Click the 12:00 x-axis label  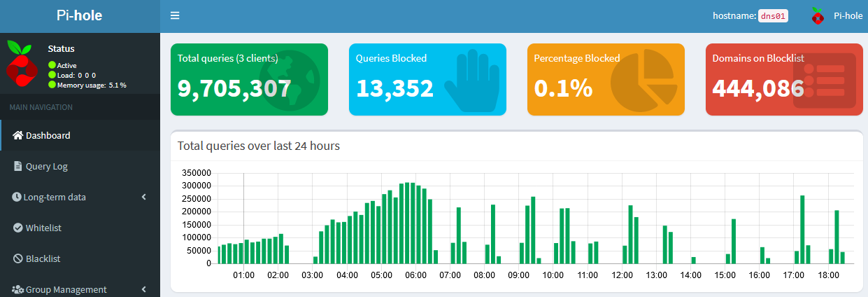pos(622,275)
